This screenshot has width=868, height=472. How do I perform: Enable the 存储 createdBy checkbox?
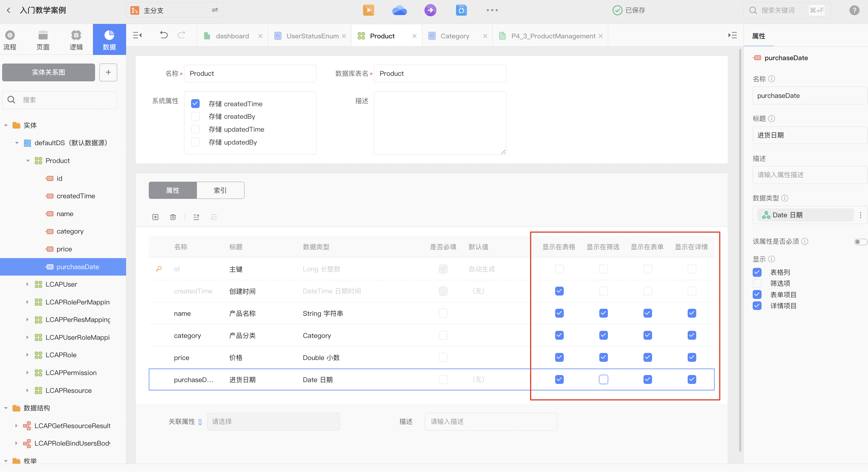(195, 116)
